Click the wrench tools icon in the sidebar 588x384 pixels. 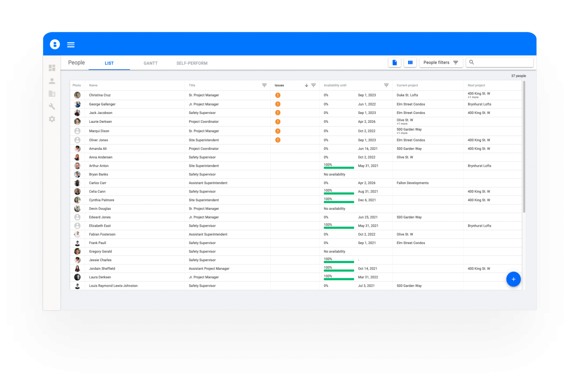52,106
